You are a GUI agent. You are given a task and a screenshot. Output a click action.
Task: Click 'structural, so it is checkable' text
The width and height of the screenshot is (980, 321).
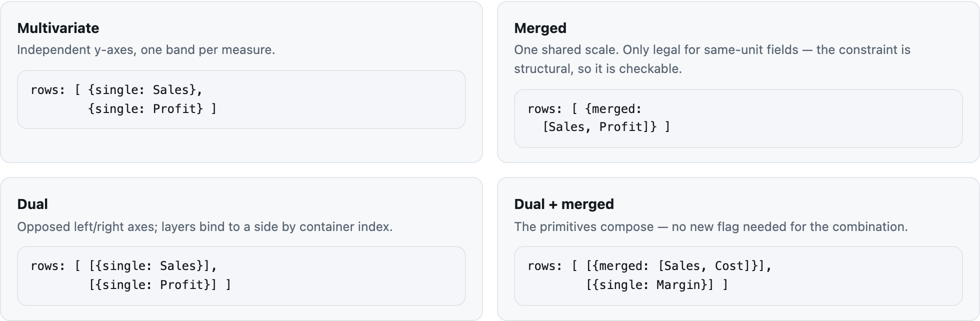click(x=598, y=69)
